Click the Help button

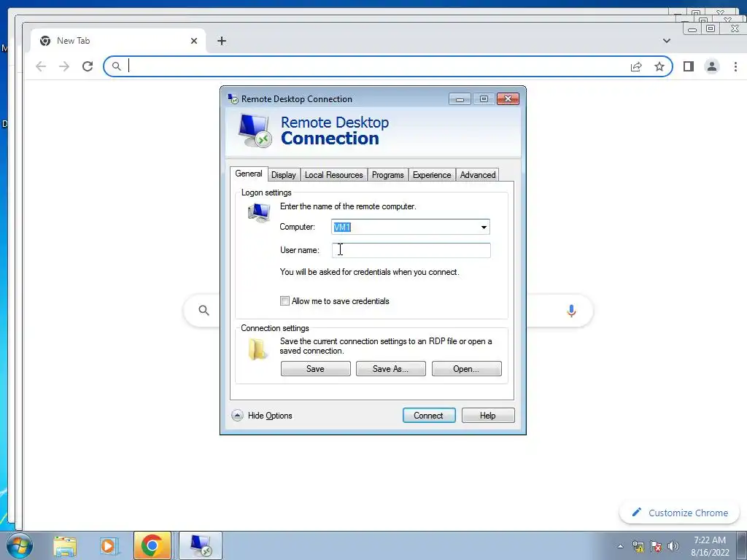[x=488, y=415]
